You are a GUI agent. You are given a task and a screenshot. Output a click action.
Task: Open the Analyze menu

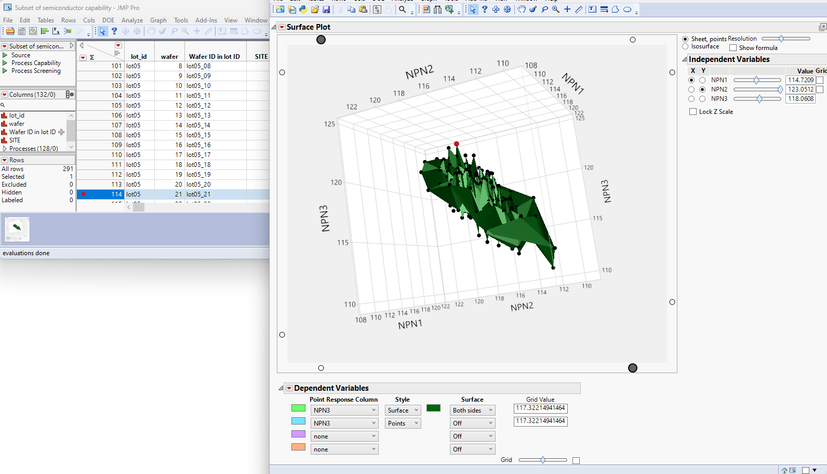[x=131, y=20]
